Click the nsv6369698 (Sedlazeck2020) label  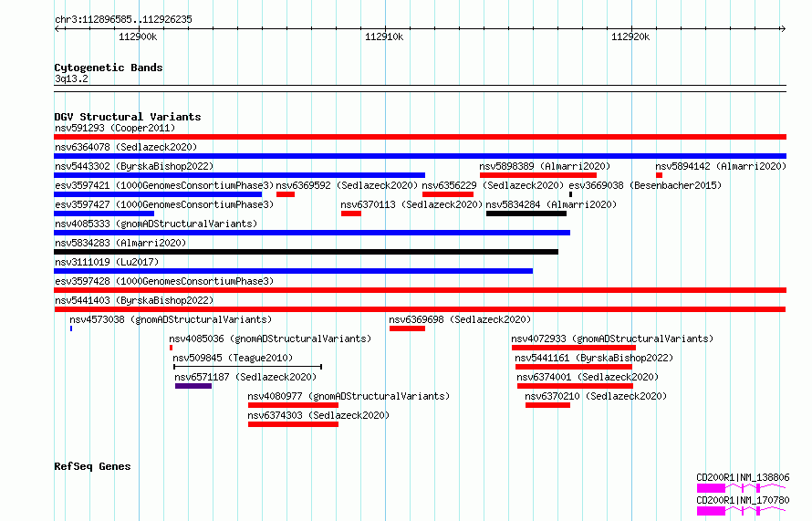tap(461, 319)
